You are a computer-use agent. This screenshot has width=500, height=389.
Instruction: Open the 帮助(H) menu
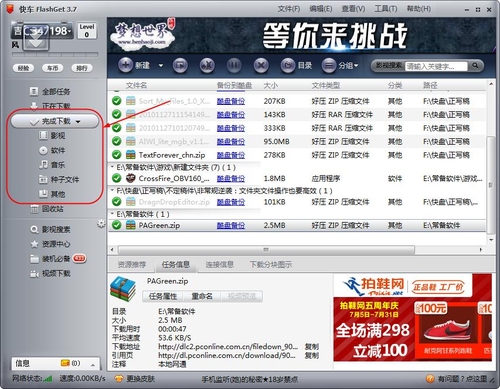pos(419,9)
